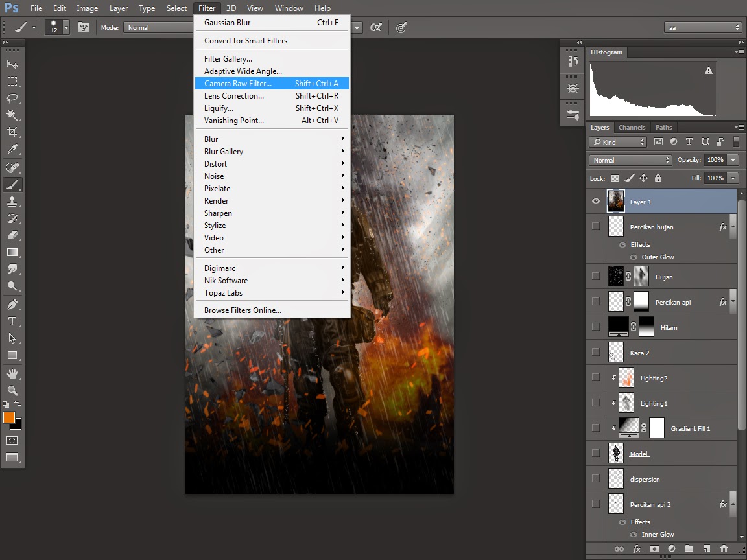This screenshot has width=747, height=560.
Task: Create a new group folder icon
Action: [689, 549]
